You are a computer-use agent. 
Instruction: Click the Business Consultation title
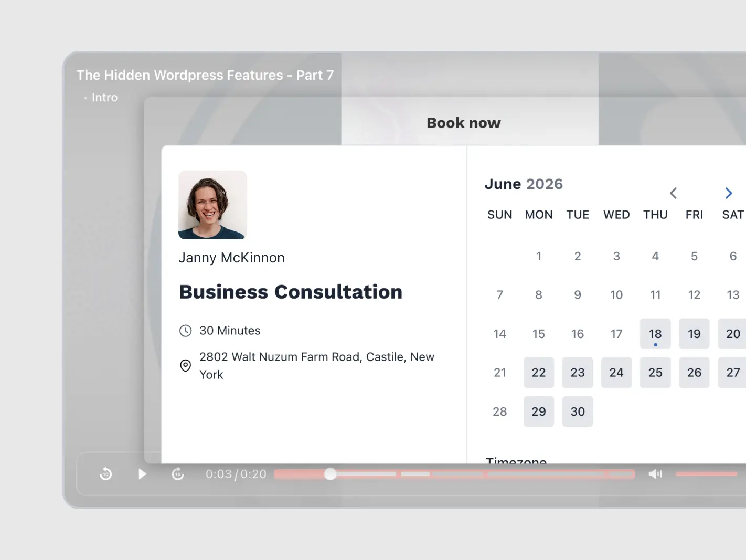[x=291, y=292]
